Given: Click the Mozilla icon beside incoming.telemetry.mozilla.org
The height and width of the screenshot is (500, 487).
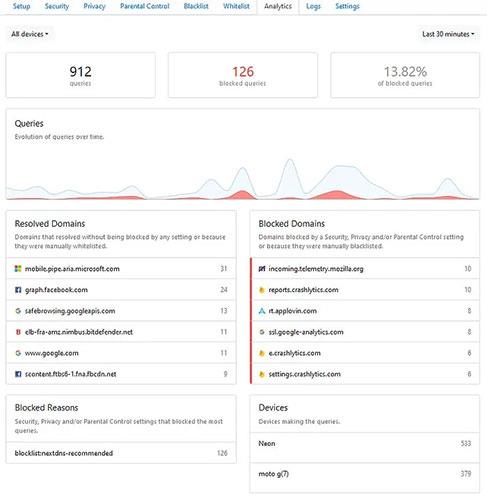Looking at the screenshot, I should (262, 269).
